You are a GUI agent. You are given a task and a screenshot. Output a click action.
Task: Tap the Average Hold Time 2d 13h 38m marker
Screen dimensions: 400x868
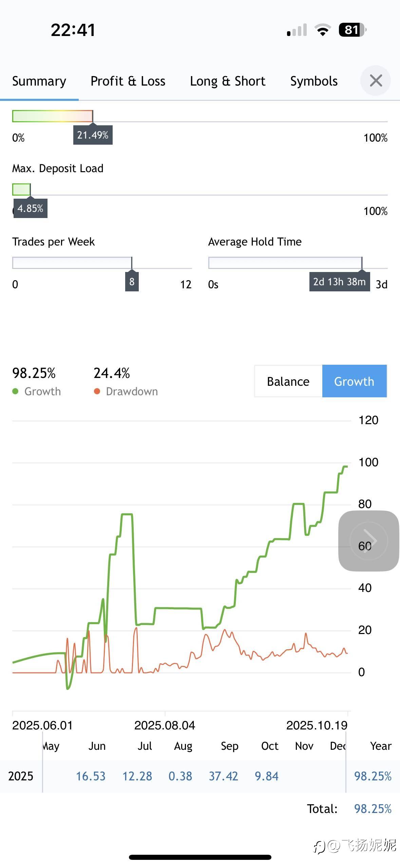click(339, 282)
